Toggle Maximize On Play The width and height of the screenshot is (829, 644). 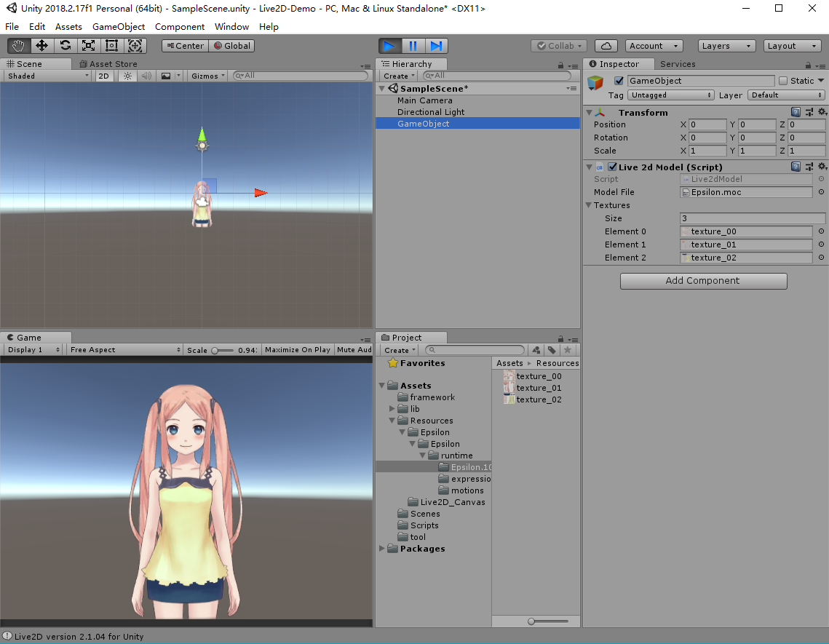coord(298,349)
